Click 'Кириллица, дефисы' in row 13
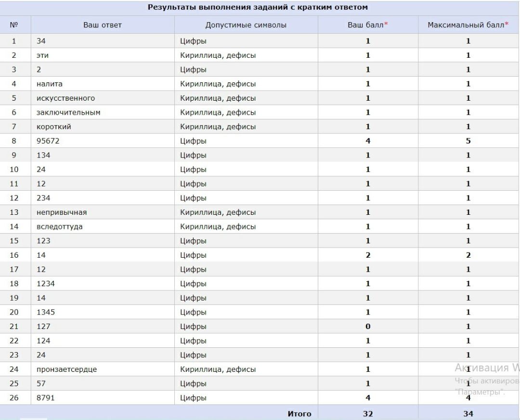Viewport: 520px width, 420px height. click(x=218, y=212)
